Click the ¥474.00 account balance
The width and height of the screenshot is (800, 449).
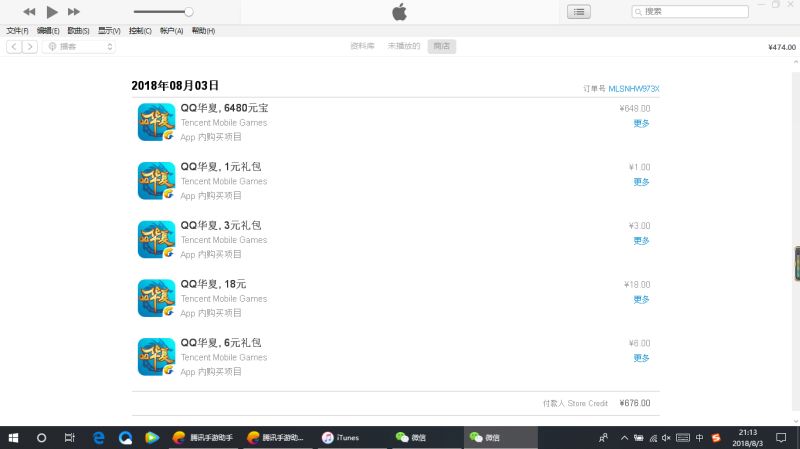point(782,47)
